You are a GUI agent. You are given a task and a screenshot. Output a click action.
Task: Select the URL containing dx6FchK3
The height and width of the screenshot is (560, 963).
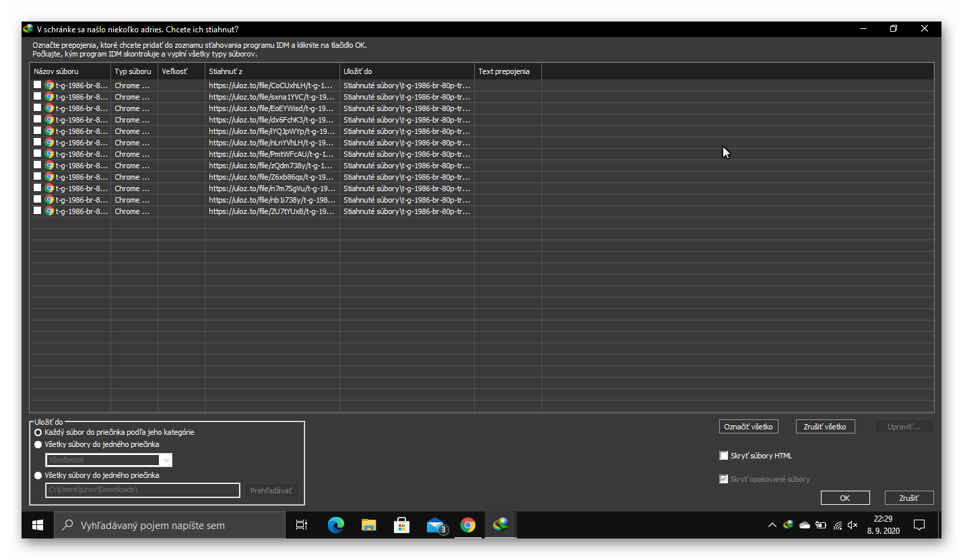tap(271, 120)
